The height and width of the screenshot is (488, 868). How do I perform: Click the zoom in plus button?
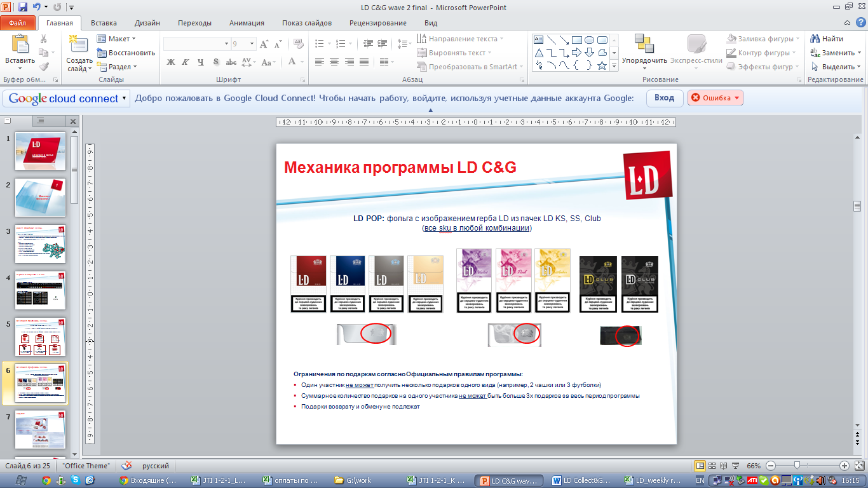click(844, 466)
